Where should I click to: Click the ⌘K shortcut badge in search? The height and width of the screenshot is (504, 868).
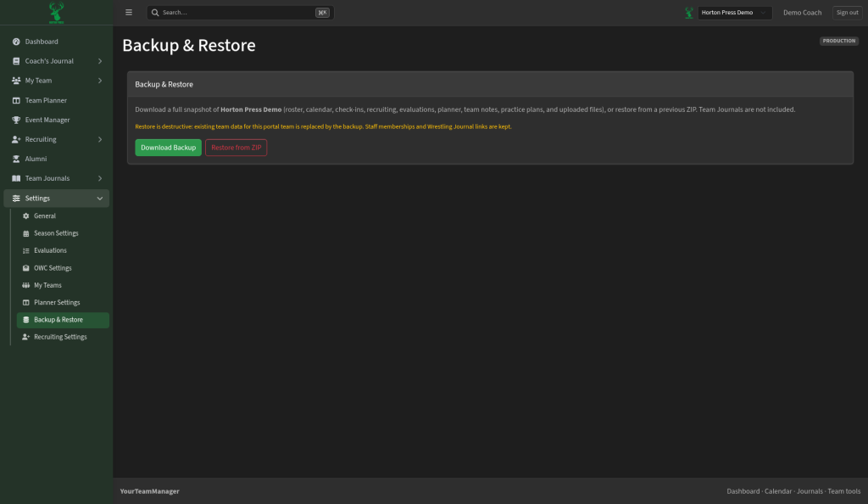[x=322, y=12]
